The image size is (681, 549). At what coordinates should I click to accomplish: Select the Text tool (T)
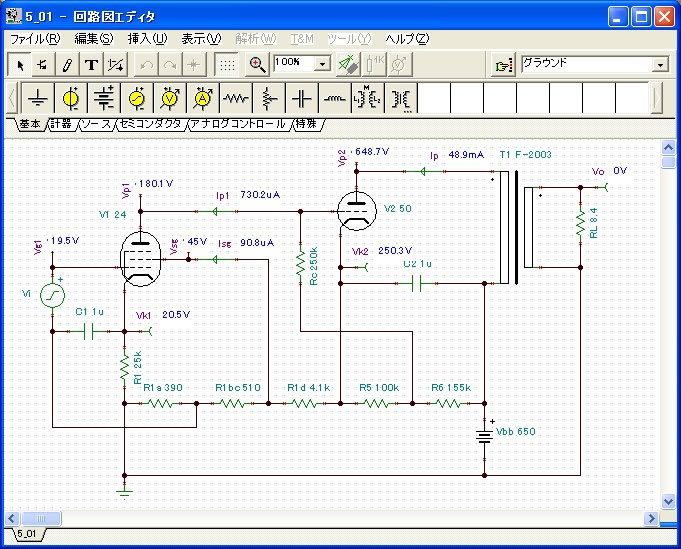point(91,64)
